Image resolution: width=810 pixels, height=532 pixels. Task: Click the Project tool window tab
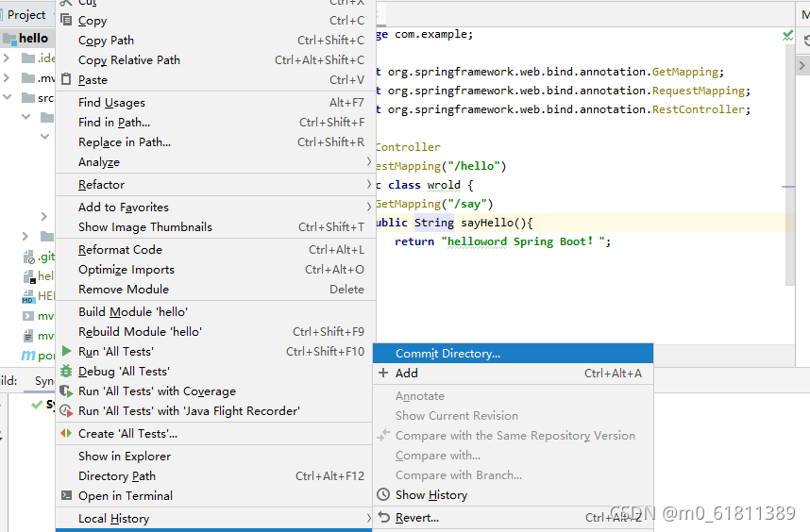coord(26,15)
